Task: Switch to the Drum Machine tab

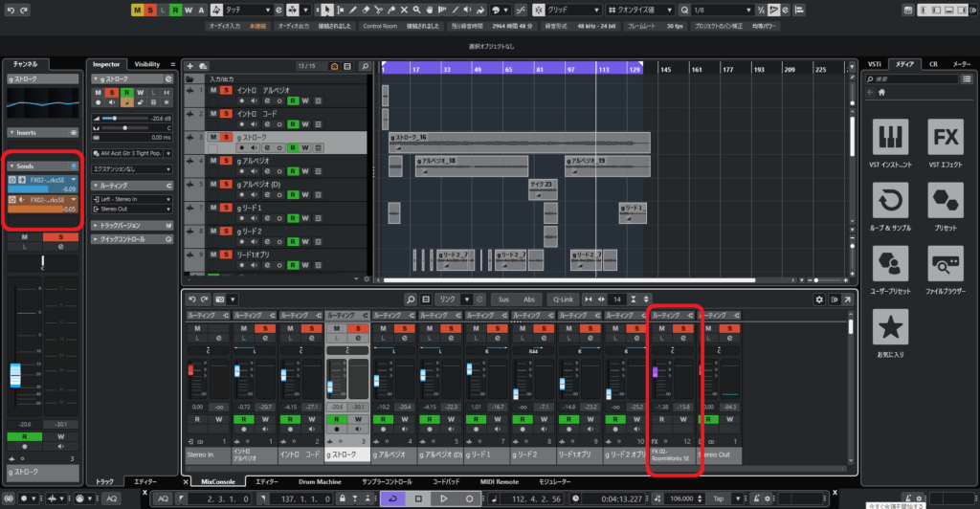Action: 319,481
